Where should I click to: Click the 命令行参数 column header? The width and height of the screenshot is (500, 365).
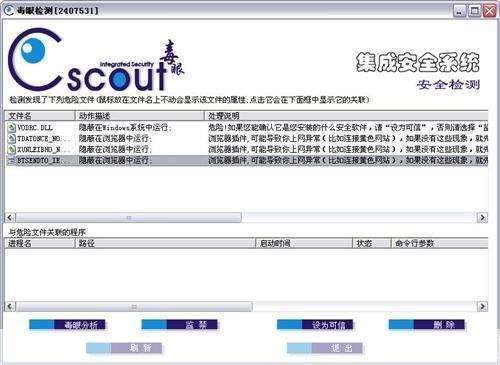coord(440,243)
